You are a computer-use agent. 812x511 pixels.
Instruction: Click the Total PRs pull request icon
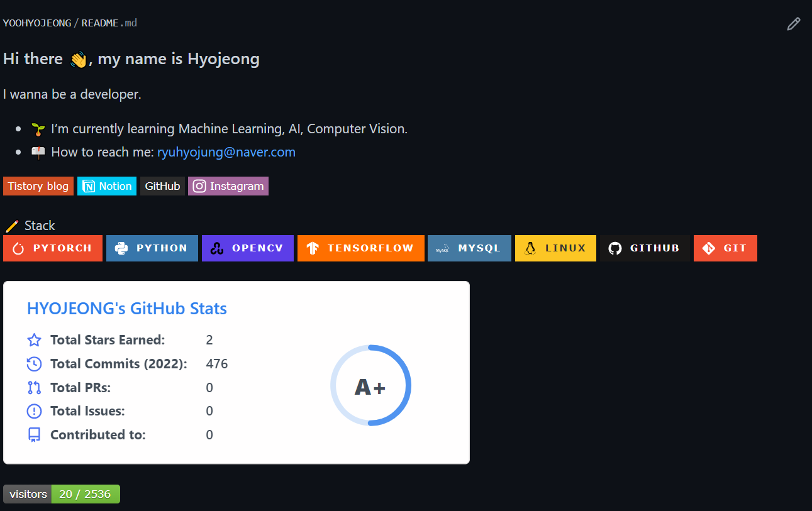pos(34,388)
